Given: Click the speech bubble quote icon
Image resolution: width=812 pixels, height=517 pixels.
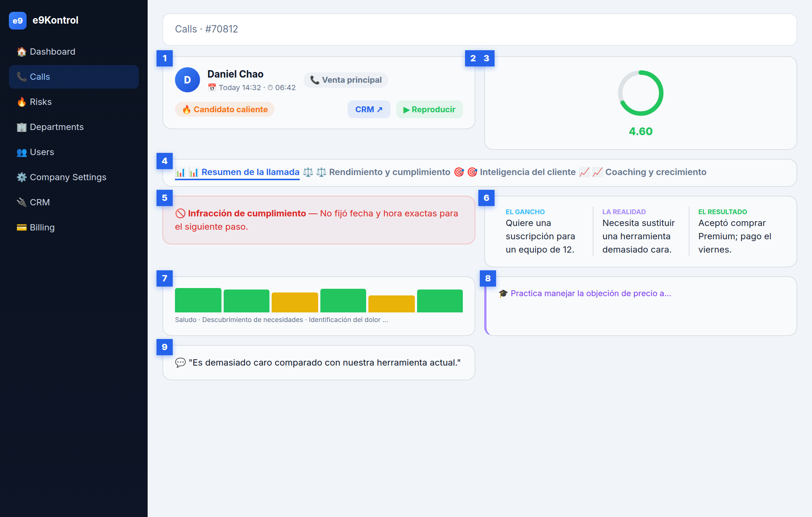Looking at the screenshot, I should point(180,363).
